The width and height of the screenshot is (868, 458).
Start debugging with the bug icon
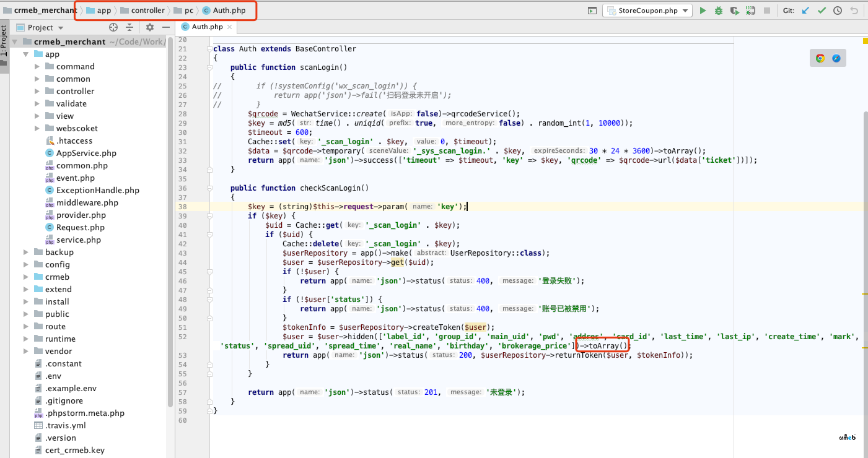coord(719,11)
